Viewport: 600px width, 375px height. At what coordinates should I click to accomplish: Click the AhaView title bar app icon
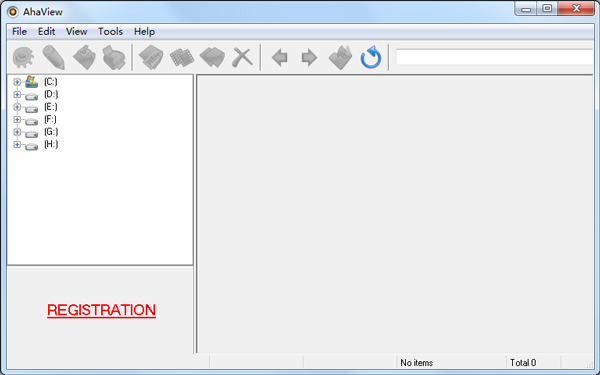[x=13, y=12]
